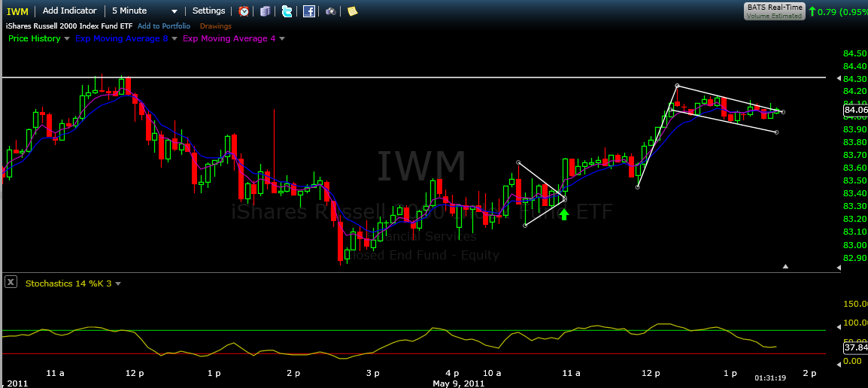The width and height of the screenshot is (868, 388).
Task: Click the database stack icon
Action: click(x=265, y=11)
